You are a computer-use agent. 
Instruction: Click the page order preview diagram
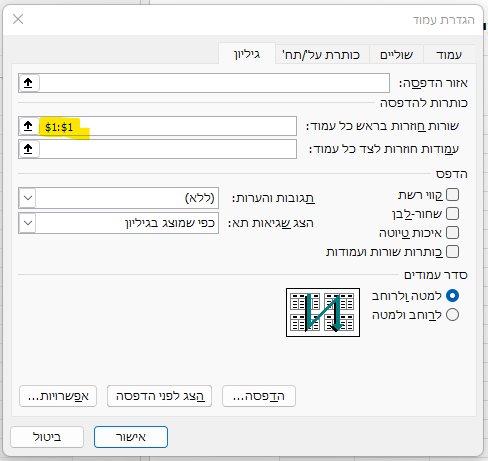[x=323, y=312]
